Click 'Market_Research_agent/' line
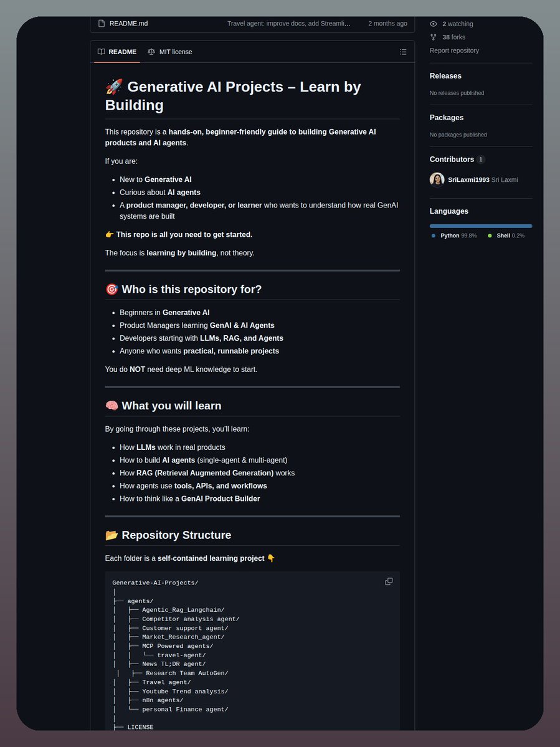 click(x=183, y=637)
